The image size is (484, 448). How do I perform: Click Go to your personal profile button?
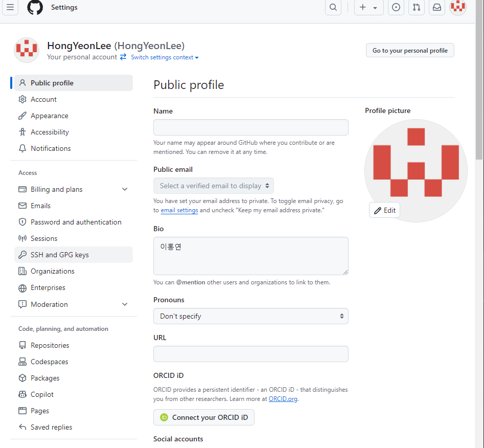tap(410, 50)
